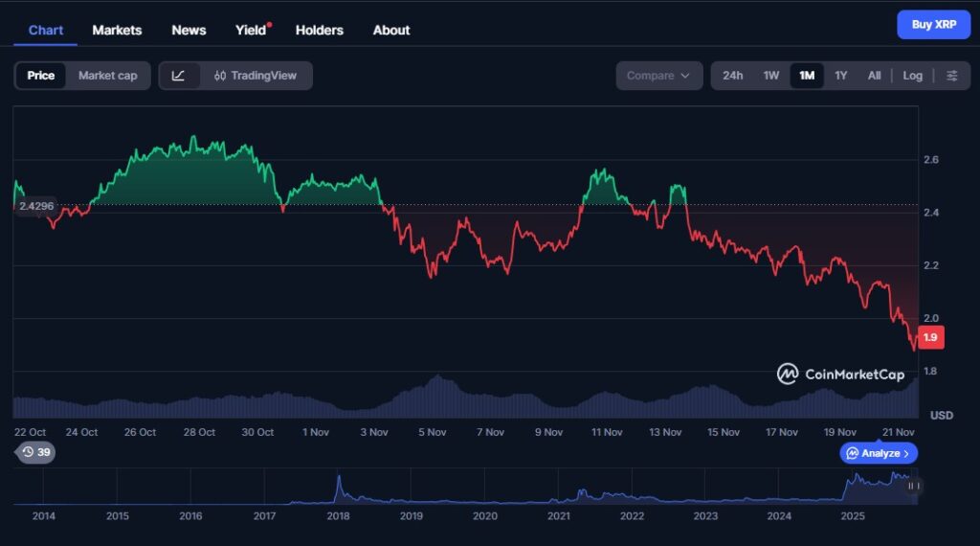Open the About tab
This screenshot has width=980, height=546.
391,30
